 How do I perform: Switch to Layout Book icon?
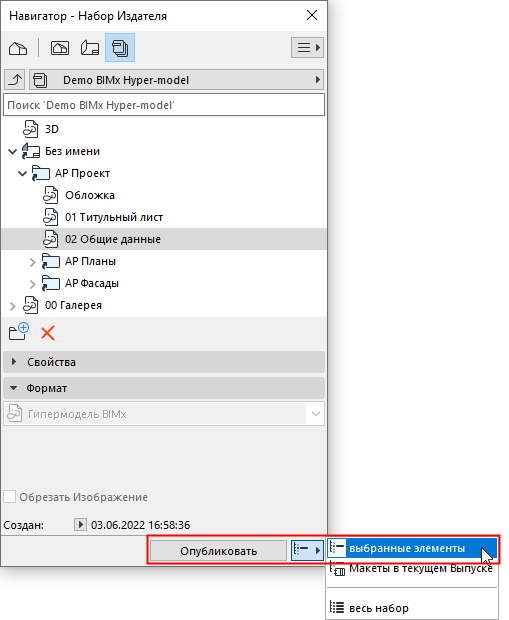click(x=90, y=48)
